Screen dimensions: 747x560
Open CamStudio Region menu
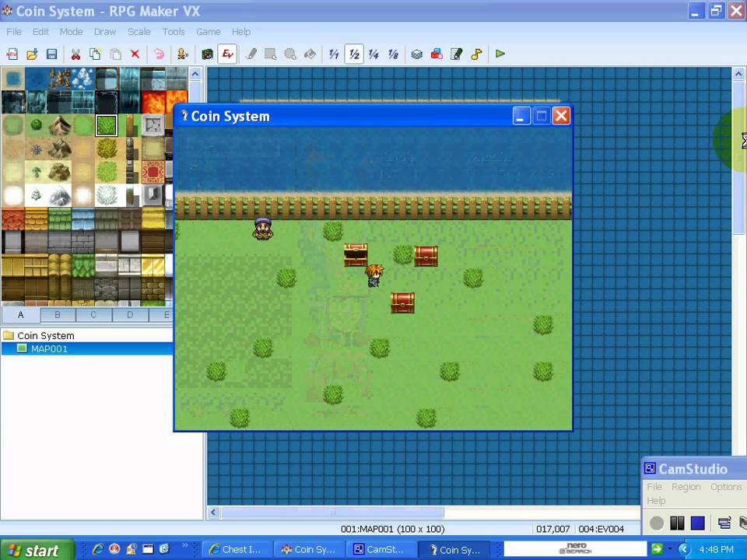(686, 487)
